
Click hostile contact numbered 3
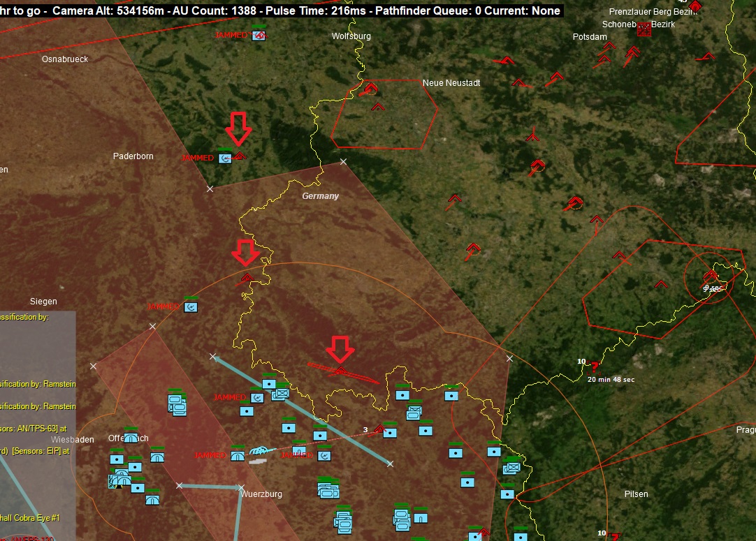(x=379, y=429)
